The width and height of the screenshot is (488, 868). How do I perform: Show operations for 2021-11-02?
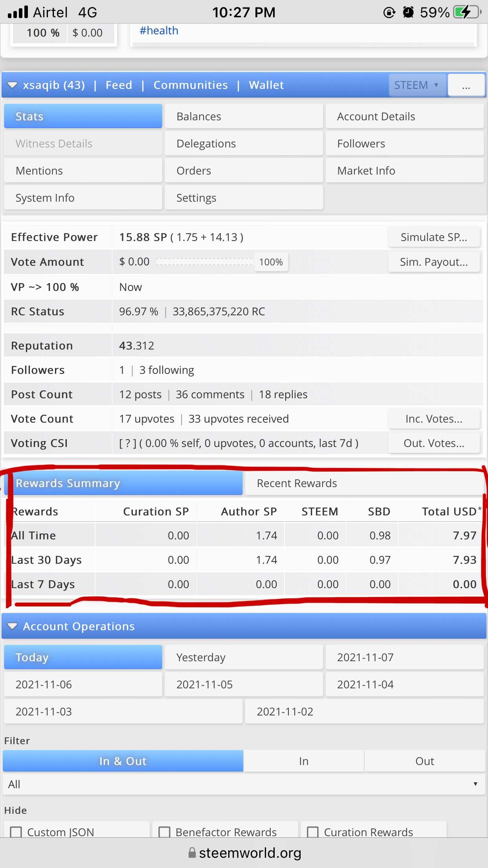coord(365,712)
